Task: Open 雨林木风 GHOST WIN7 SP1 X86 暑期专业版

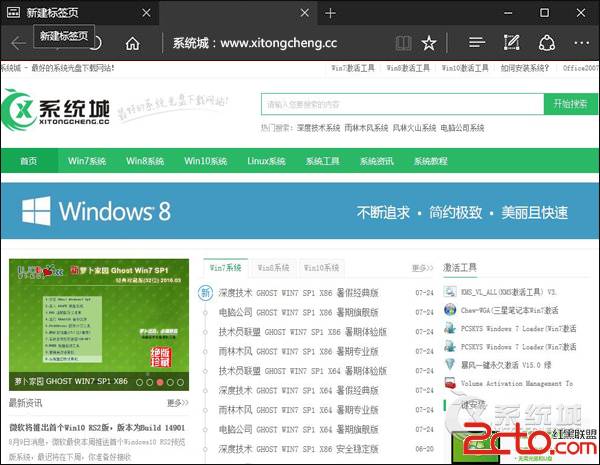Action: point(298,351)
